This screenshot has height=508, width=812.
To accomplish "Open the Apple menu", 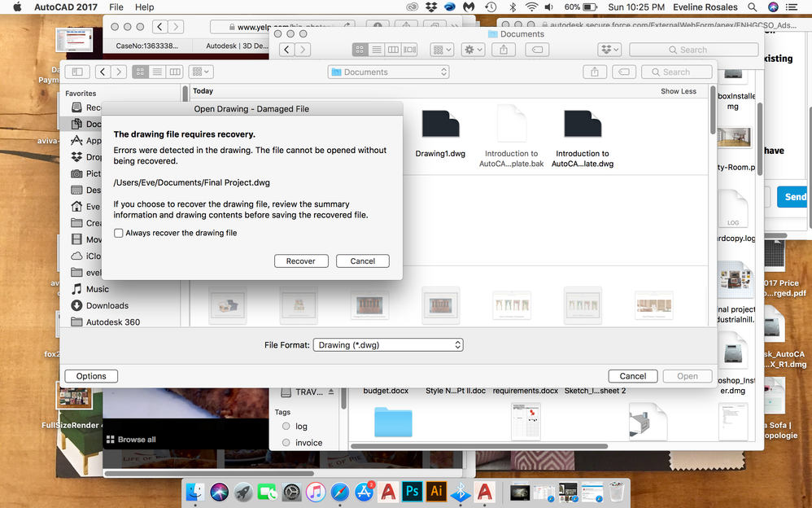I will click(16, 7).
